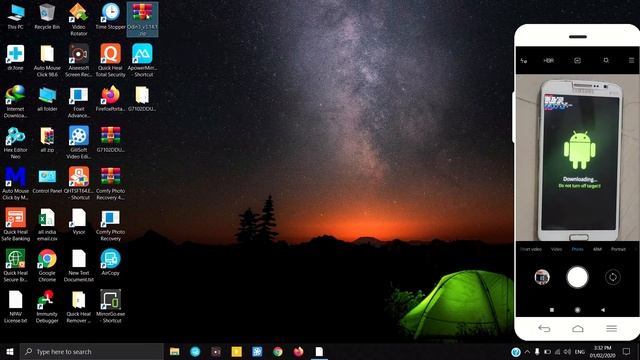640x360 pixels.
Task: Open the FirefoxPortable shortcut
Action: [x=111, y=98]
